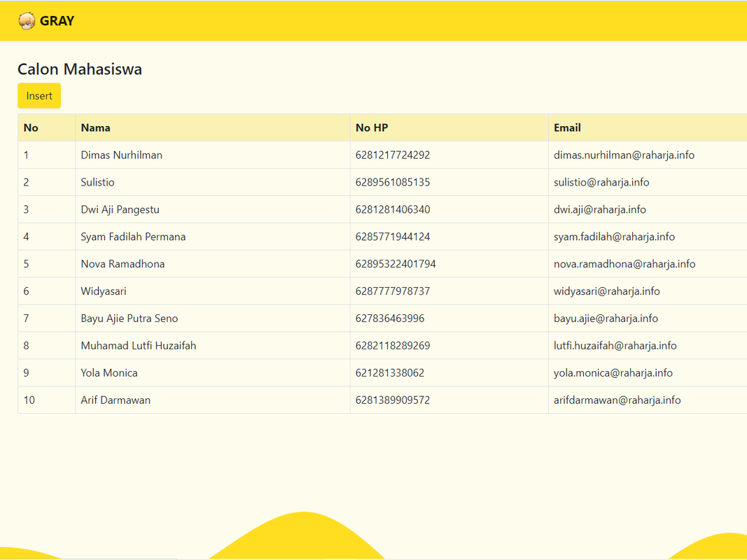
Task: Click the GRAY logo avatar icon
Action: [x=27, y=21]
